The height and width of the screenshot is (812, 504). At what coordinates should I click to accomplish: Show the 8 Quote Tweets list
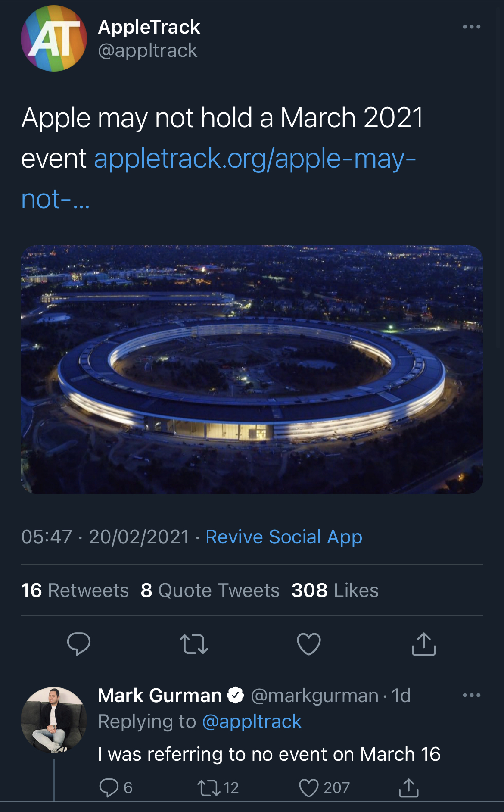pyautogui.click(x=210, y=590)
